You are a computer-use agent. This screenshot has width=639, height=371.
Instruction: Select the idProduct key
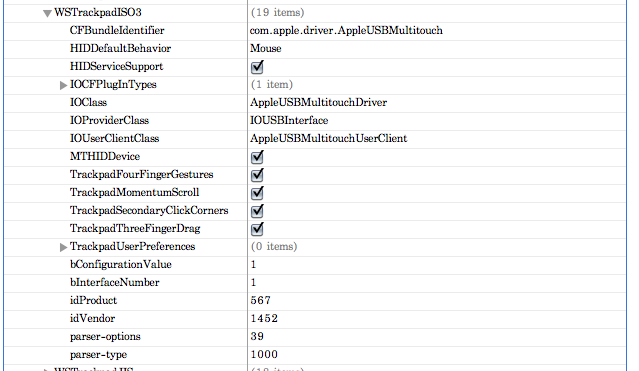click(93, 300)
